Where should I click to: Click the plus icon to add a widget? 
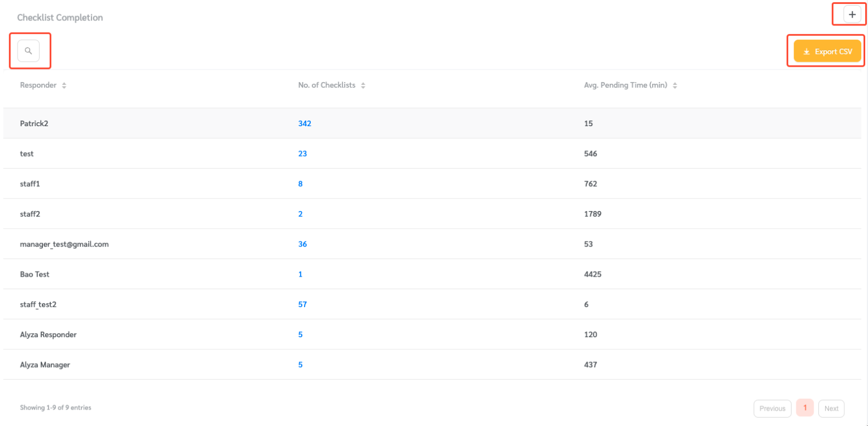pos(850,14)
